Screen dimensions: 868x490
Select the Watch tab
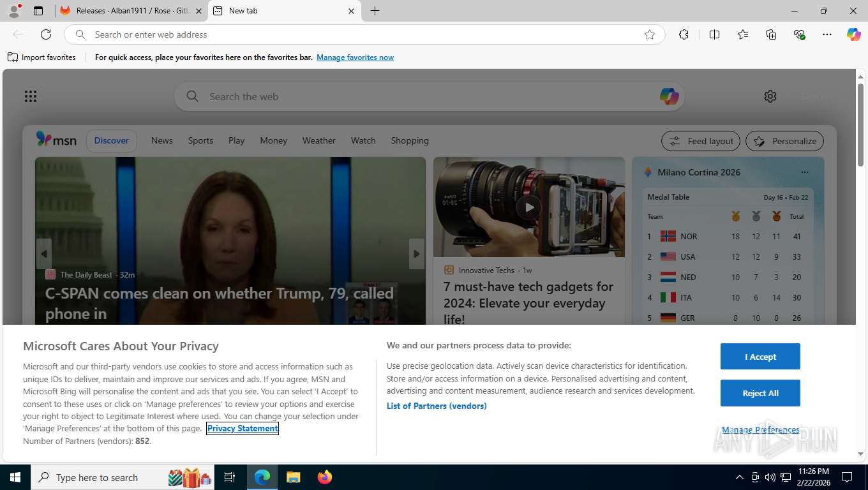pyautogui.click(x=363, y=140)
